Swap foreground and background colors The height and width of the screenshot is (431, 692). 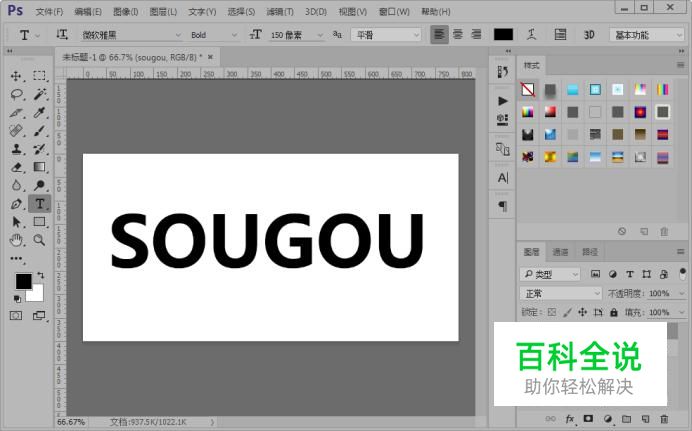coord(41,275)
